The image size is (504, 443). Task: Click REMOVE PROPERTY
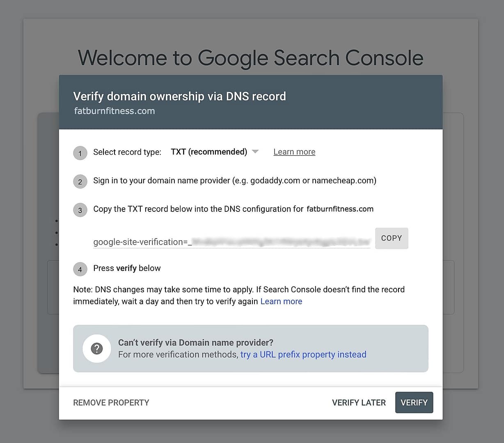[111, 403]
